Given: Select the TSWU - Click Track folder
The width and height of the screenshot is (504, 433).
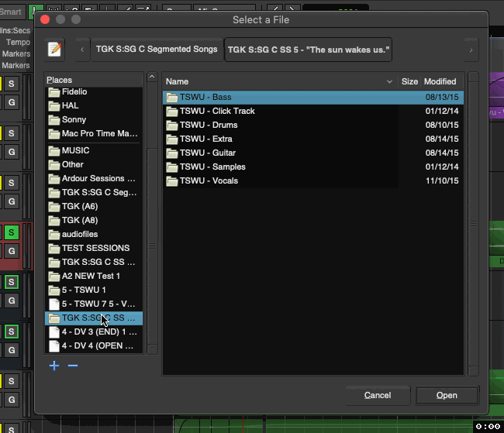Looking at the screenshot, I should 216,111.
